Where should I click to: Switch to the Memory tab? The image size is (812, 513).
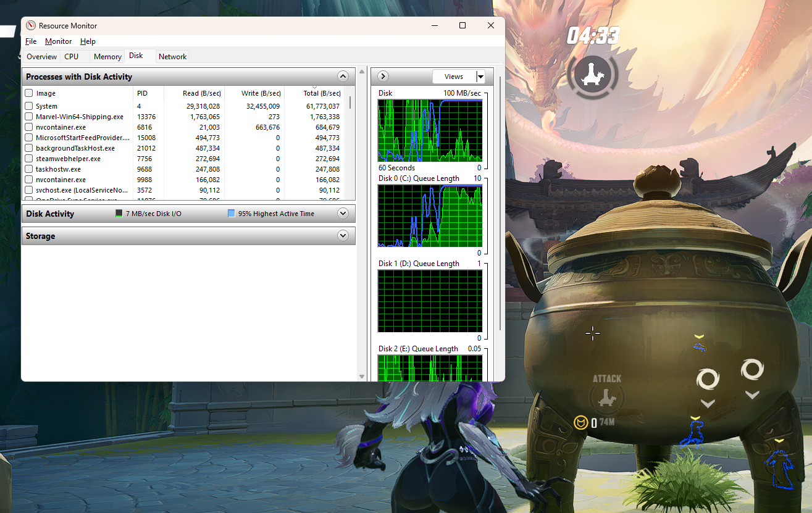tap(107, 57)
